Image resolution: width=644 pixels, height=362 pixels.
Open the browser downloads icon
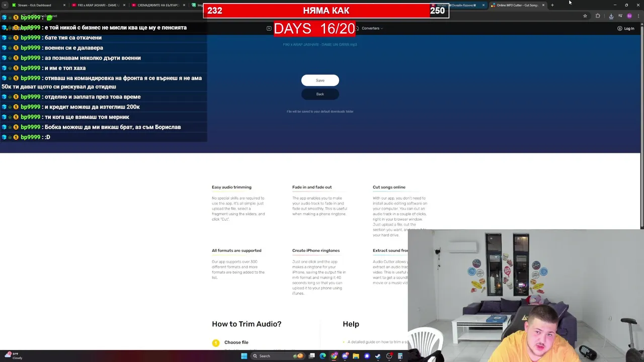(611, 16)
